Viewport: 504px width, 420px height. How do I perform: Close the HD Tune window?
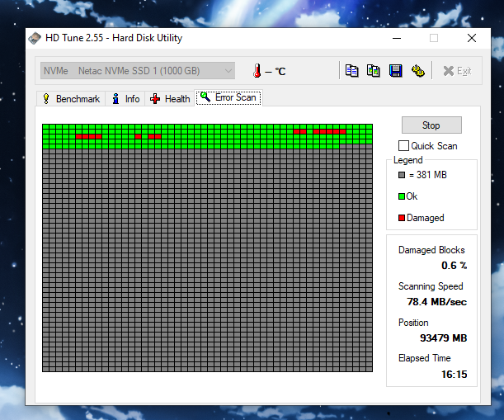tap(472, 38)
